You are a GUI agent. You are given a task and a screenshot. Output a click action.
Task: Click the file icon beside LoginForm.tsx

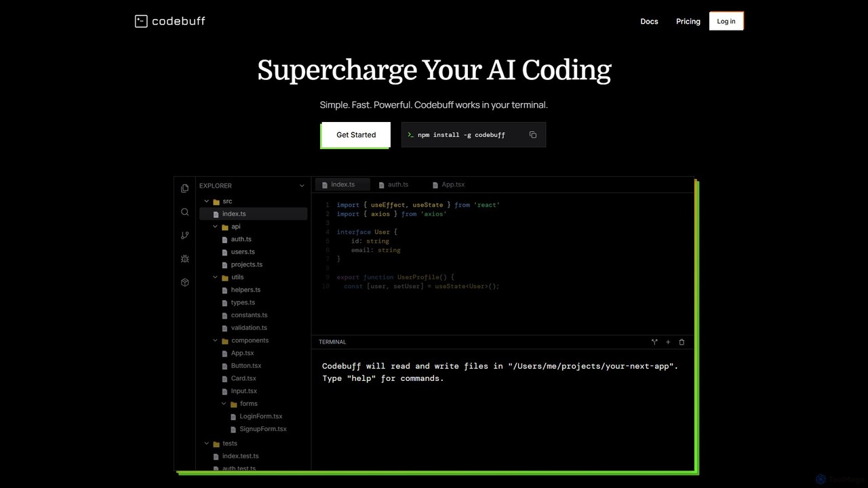point(233,417)
